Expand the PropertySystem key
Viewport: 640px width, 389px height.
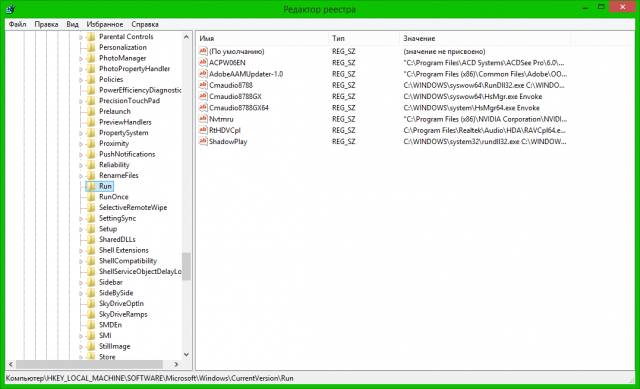(x=81, y=133)
